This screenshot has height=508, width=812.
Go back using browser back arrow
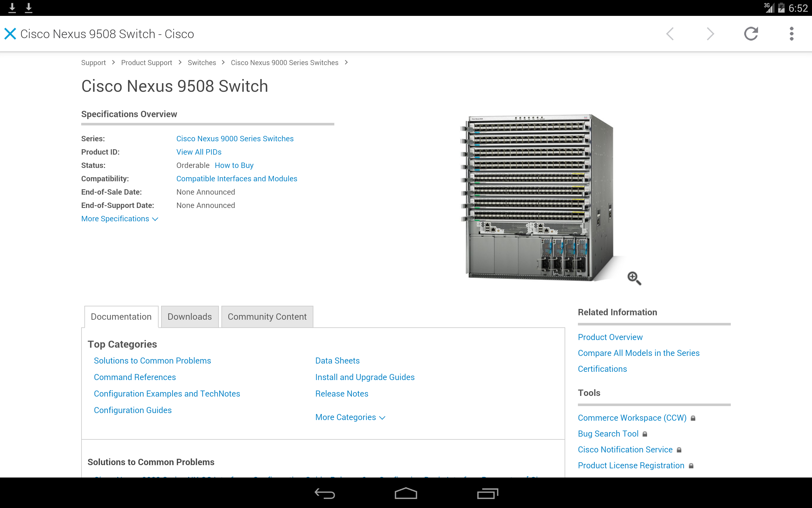(x=670, y=34)
